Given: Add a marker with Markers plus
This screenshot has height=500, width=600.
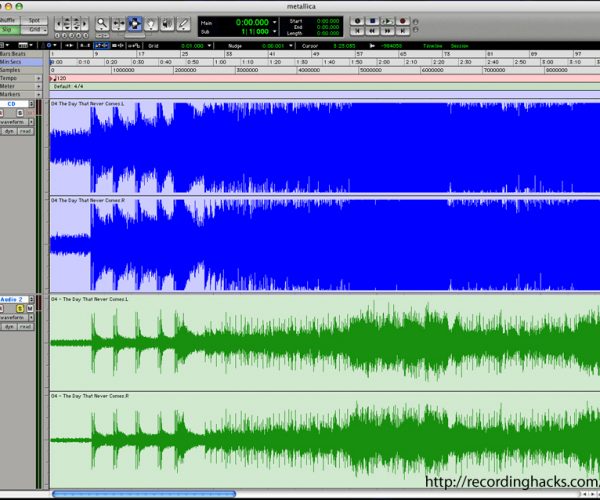Looking at the screenshot, I should [39, 94].
